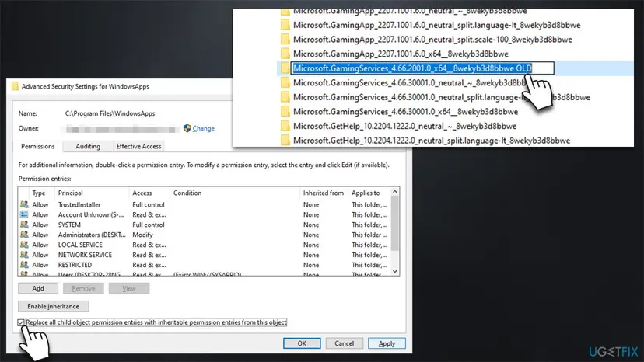Open the Effective Access tab
The height and width of the screenshot is (362, 644).
pos(138,146)
